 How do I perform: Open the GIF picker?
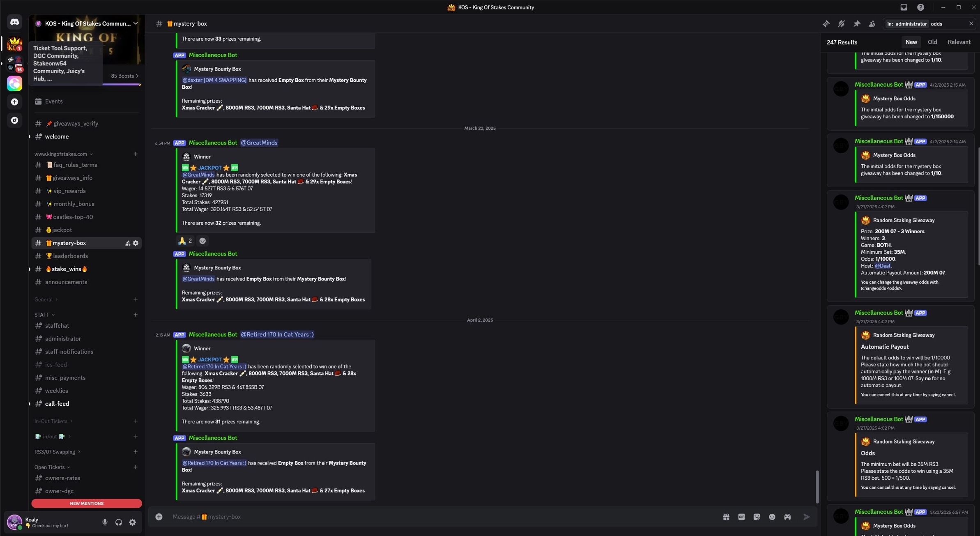(741, 517)
